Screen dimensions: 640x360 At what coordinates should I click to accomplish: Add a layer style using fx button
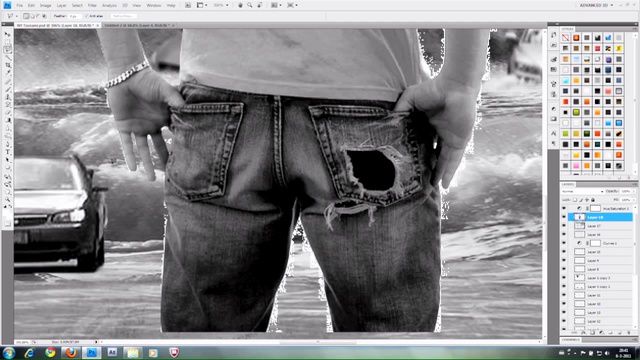[x=583, y=333]
